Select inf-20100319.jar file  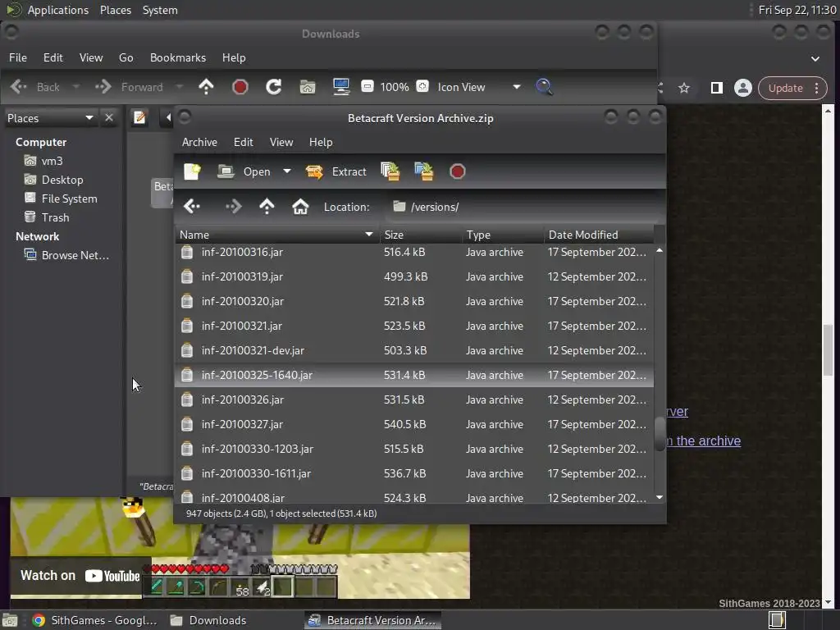[x=414, y=276]
